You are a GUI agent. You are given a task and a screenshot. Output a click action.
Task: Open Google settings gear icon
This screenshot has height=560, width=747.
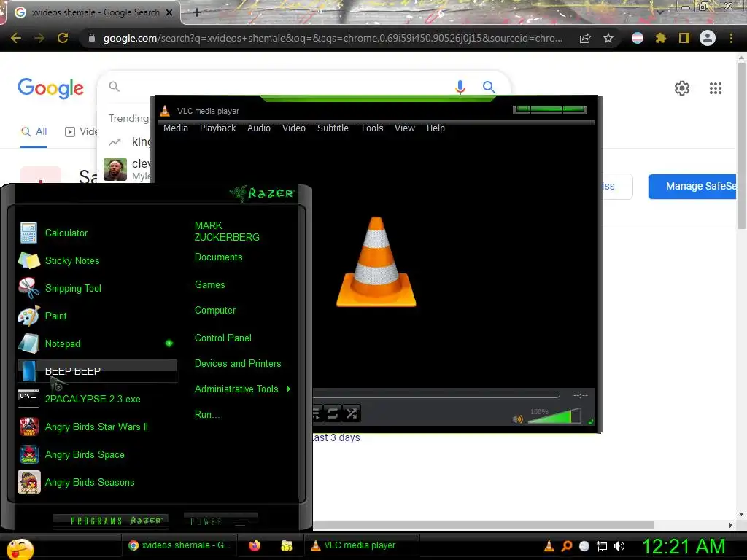coord(682,88)
